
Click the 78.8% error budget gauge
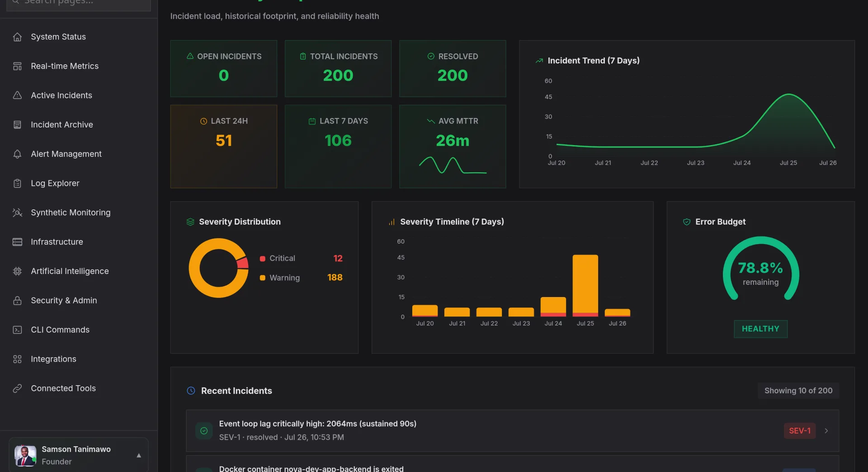(761, 269)
